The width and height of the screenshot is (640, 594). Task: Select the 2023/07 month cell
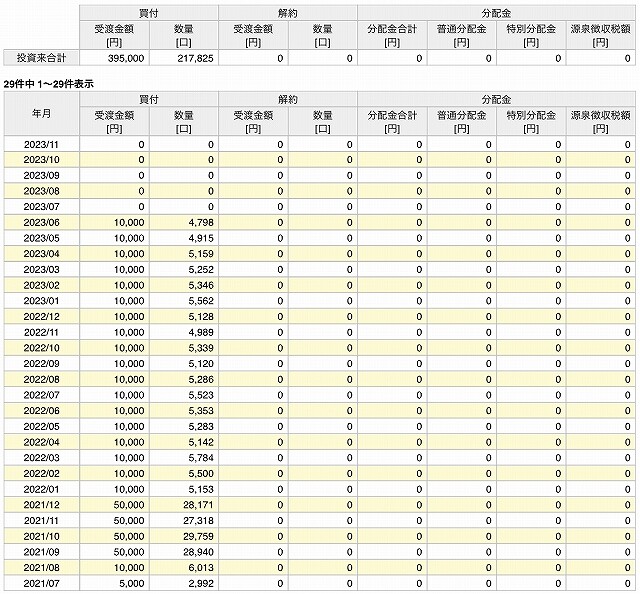[x=41, y=207]
